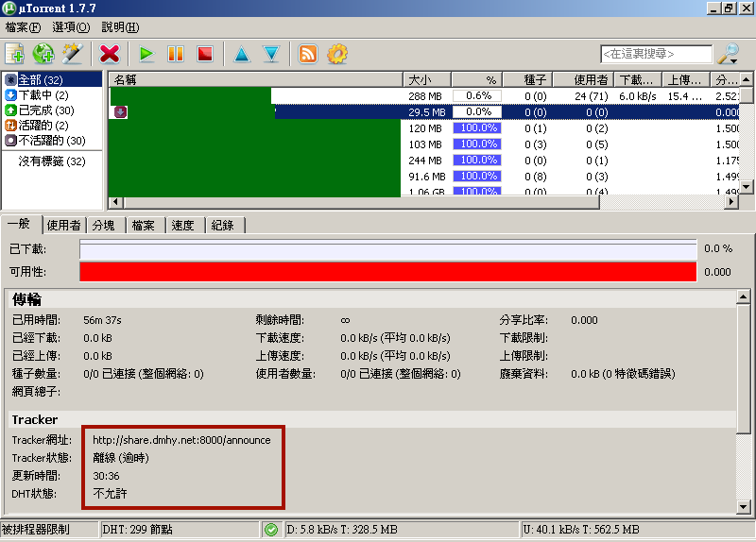
Task: Select the 288 MB torrent row
Action: (x=424, y=96)
